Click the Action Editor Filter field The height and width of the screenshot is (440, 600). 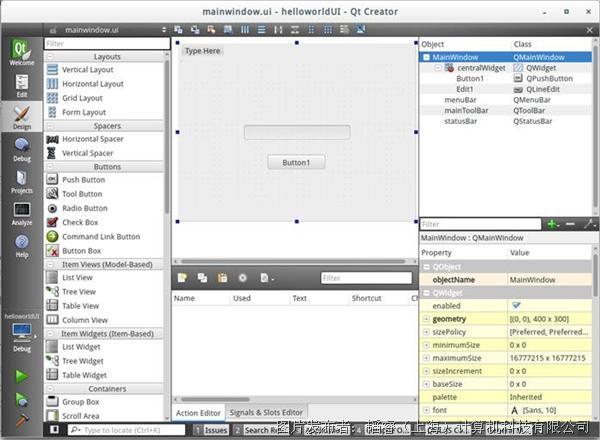(366, 278)
